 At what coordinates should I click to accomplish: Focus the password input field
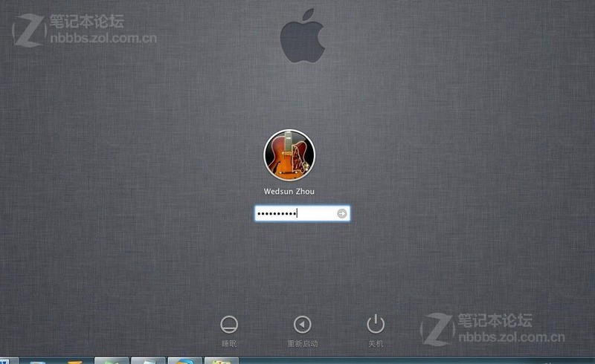click(x=294, y=214)
